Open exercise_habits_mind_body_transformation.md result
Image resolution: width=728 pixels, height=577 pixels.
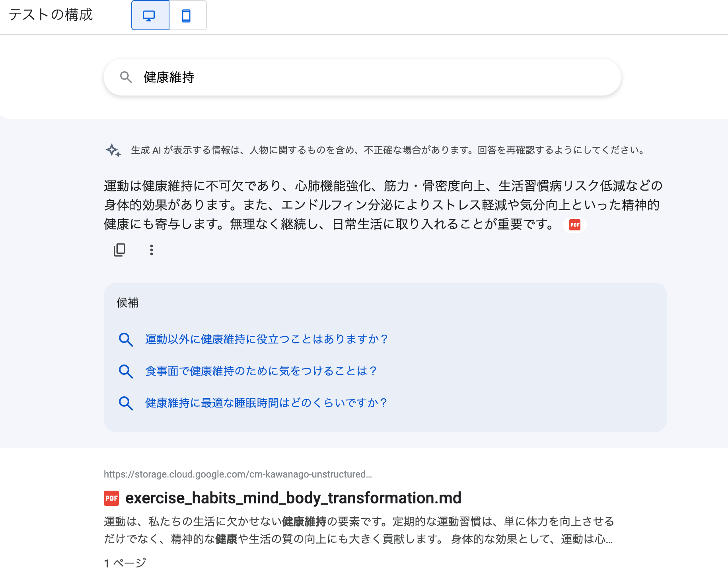[293, 498]
